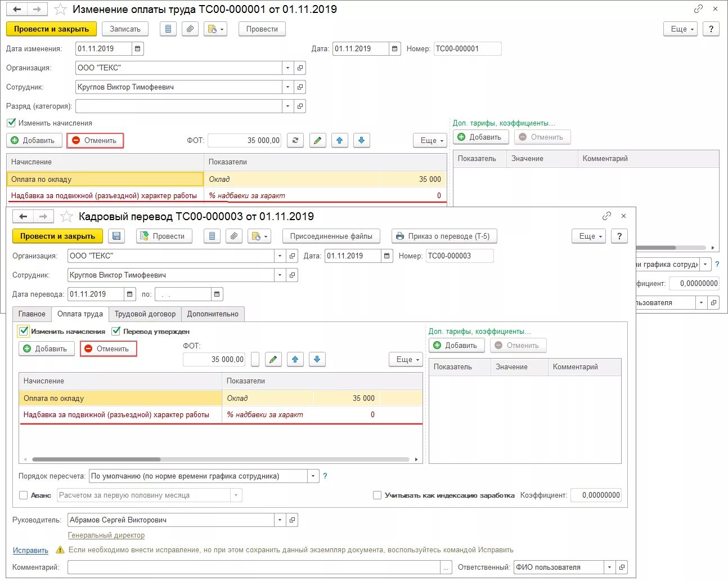Click refresh FOT icon in top window

pos(295,140)
